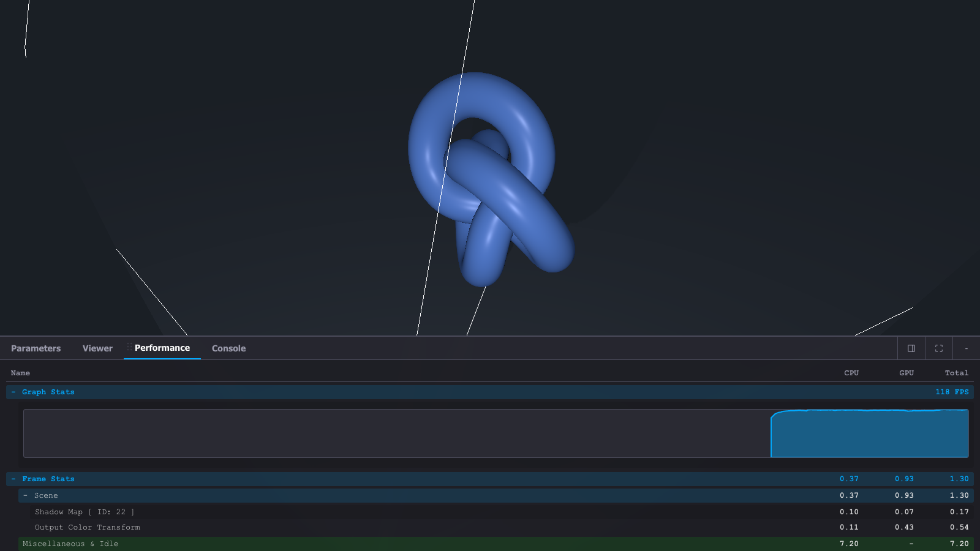Screen dimensions: 980x551
Task: Expand the panel to fullscreen
Action: coord(939,348)
